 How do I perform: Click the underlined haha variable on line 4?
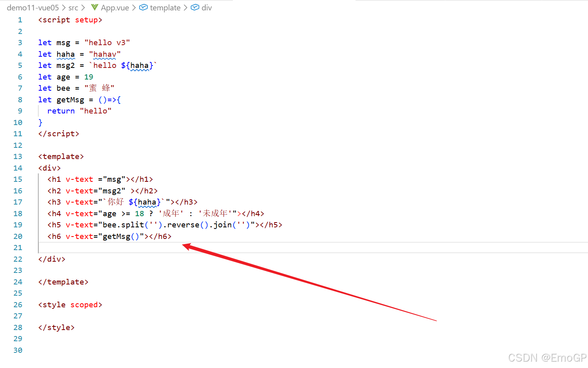(66, 54)
